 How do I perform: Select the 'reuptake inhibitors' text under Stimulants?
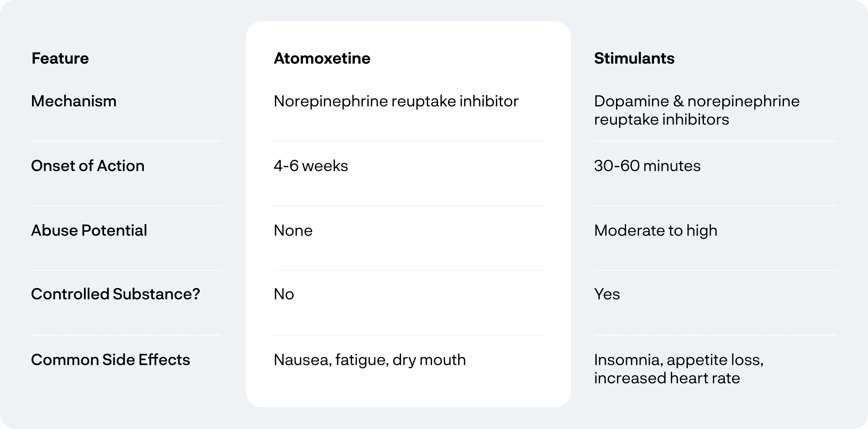click(661, 119)
